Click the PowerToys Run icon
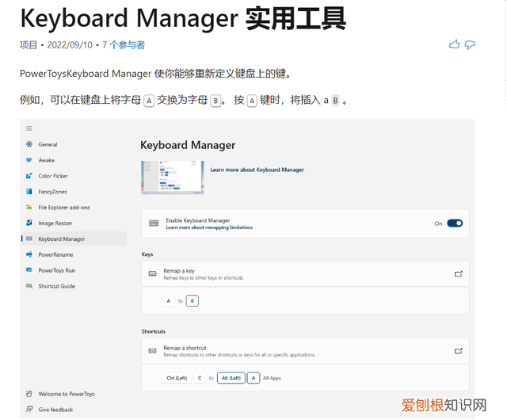Image resolution: width=507 pixels, height=420 pixels. coord(29,270)
